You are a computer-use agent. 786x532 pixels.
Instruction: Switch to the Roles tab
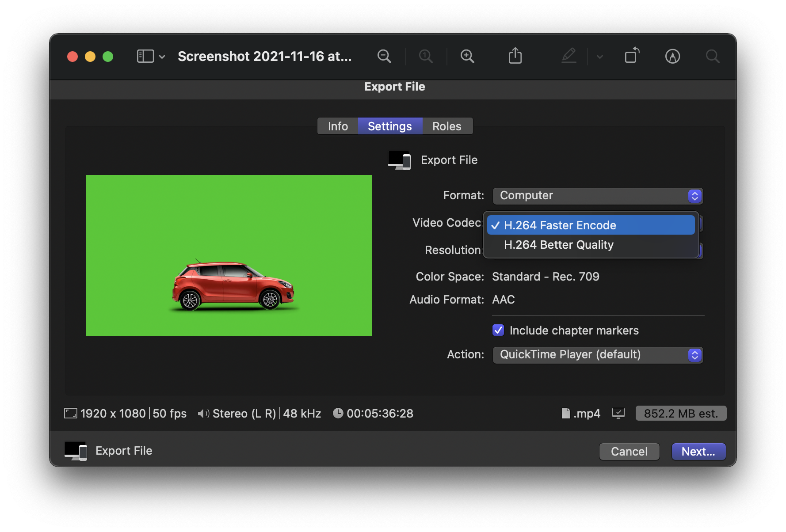coord(446,126)
